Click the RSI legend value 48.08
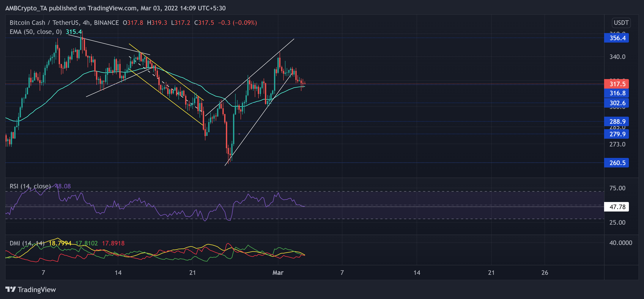Screen dimensions: 644x299 pos(63,186)
